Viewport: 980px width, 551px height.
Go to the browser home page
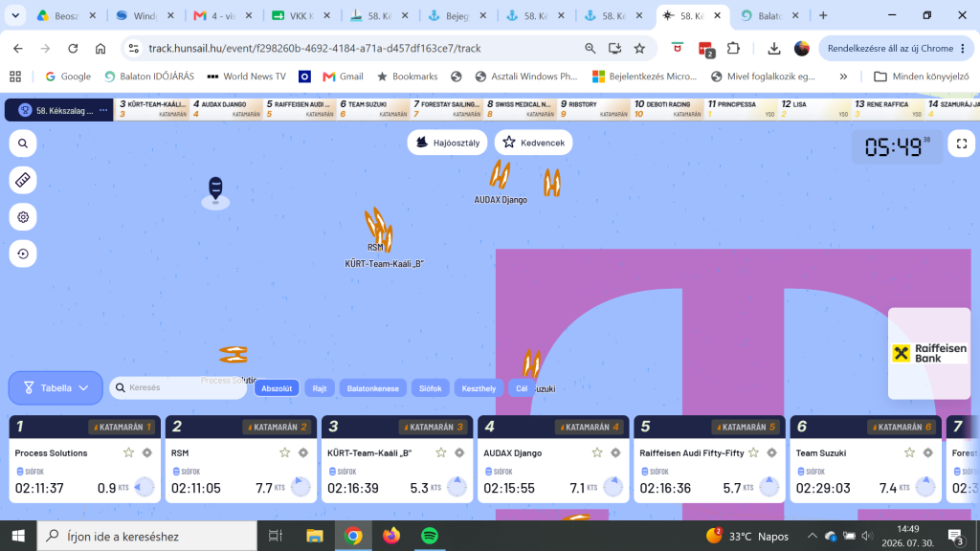coord(100,48)
